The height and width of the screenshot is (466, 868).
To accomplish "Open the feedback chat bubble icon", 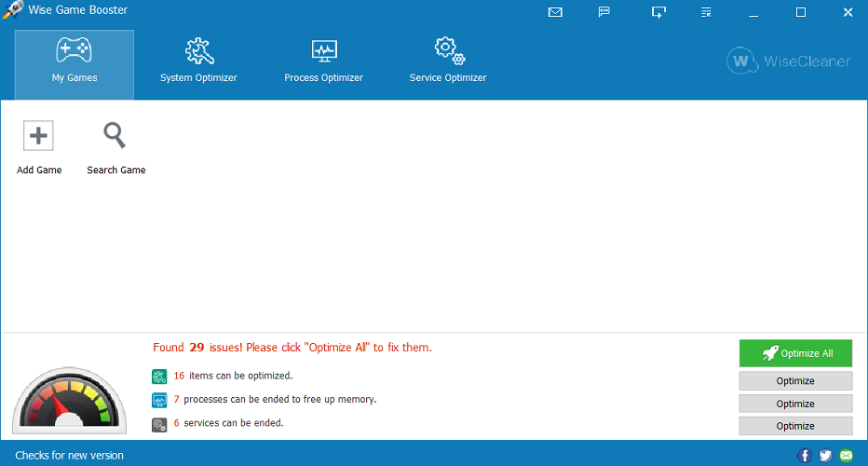I will (604, 12).
